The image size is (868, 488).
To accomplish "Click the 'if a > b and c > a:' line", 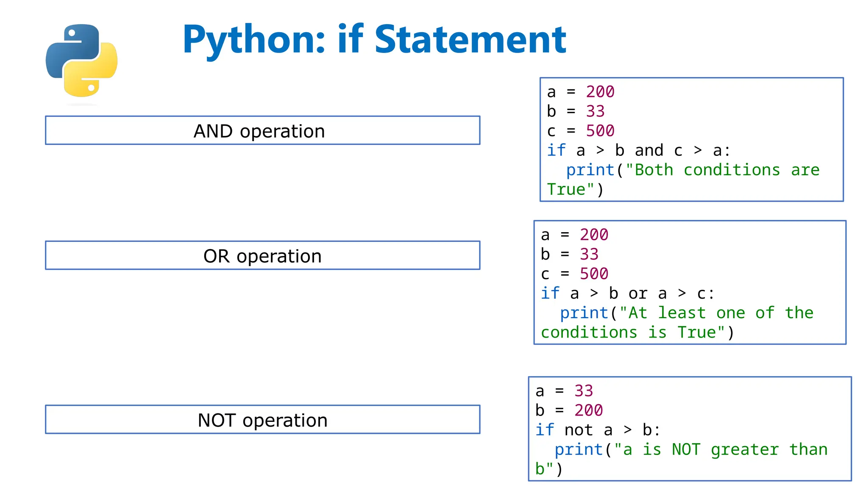I will [639, 150].
